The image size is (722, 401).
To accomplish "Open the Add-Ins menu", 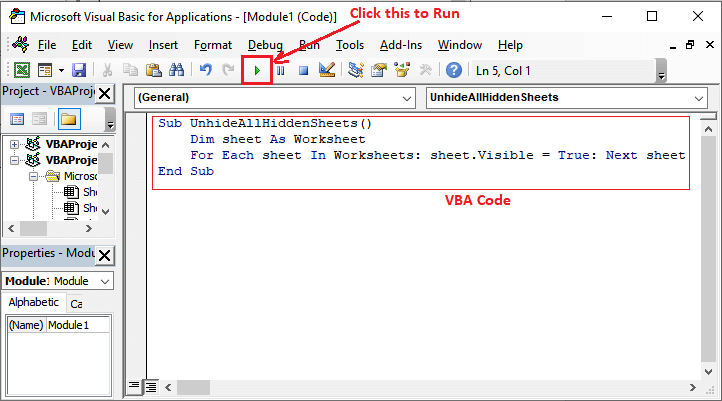I will (x=401, y=45).
